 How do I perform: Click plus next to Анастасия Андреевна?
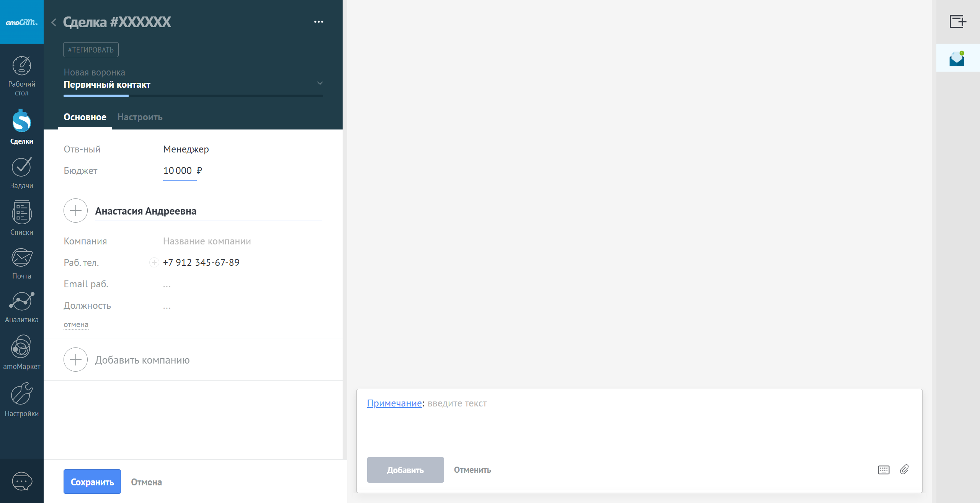click(75, 210)
